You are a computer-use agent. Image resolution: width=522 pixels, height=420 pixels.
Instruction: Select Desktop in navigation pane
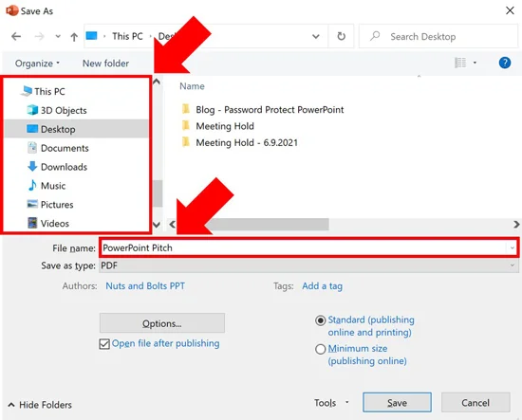[77, 129]
